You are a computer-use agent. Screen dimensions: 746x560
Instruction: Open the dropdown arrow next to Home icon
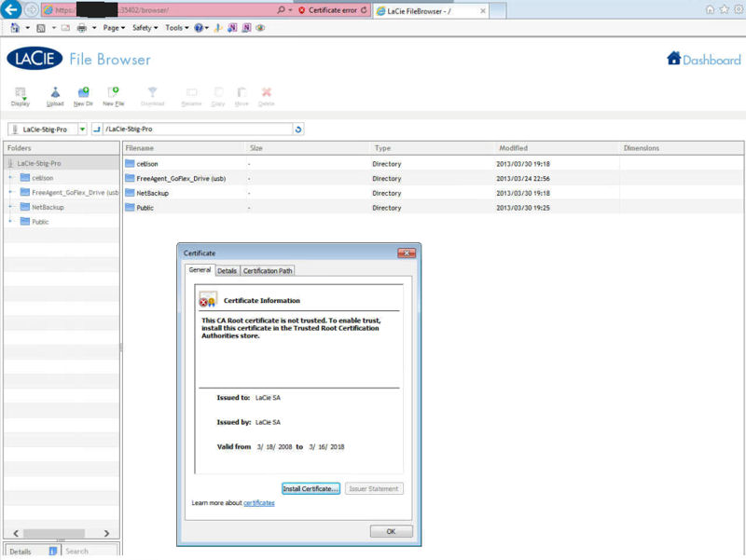(x=27, y=28)
